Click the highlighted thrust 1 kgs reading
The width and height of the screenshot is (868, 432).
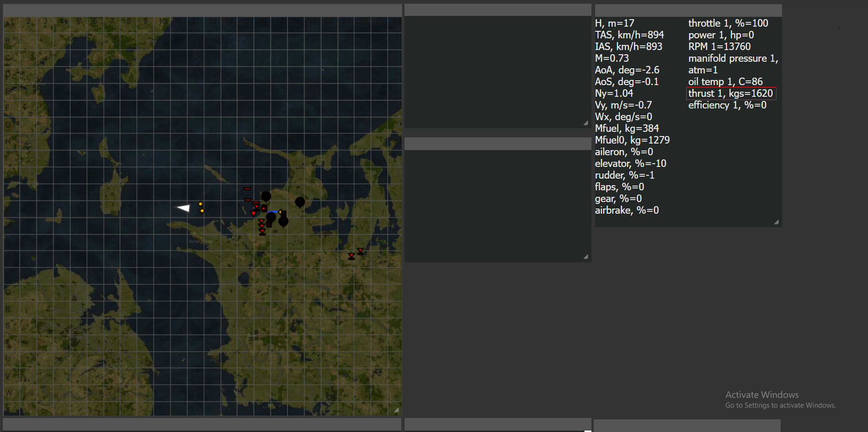tap(731, 94)
